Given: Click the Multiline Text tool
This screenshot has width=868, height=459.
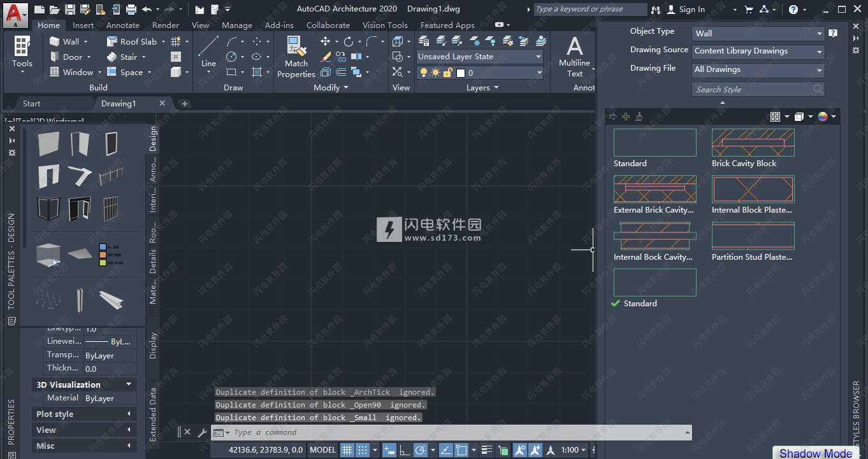Looking at the screenshot, I should 574,57.
